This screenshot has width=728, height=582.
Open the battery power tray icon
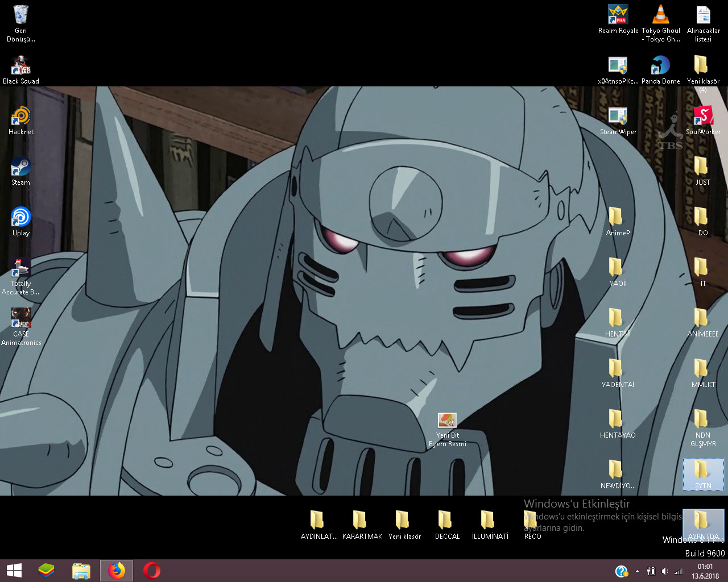(x=651, y=571)
